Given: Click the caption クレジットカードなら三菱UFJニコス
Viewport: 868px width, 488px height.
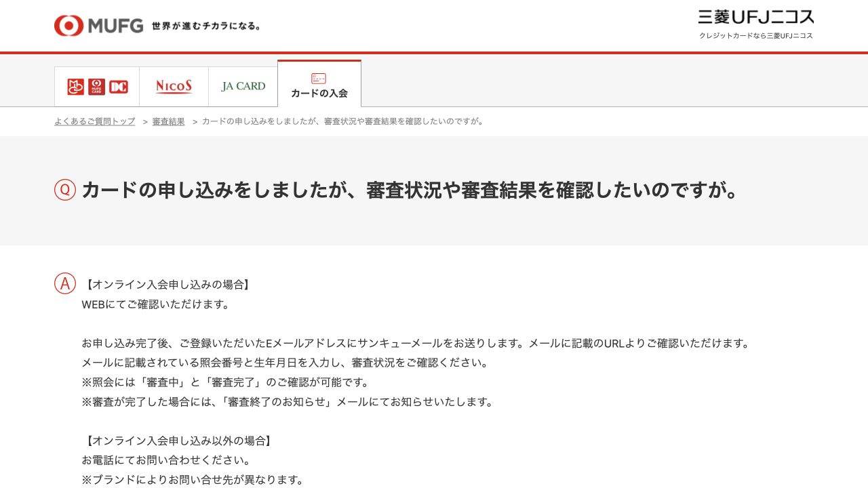Looking at the screenshot, I should click(x=756, y=35).
